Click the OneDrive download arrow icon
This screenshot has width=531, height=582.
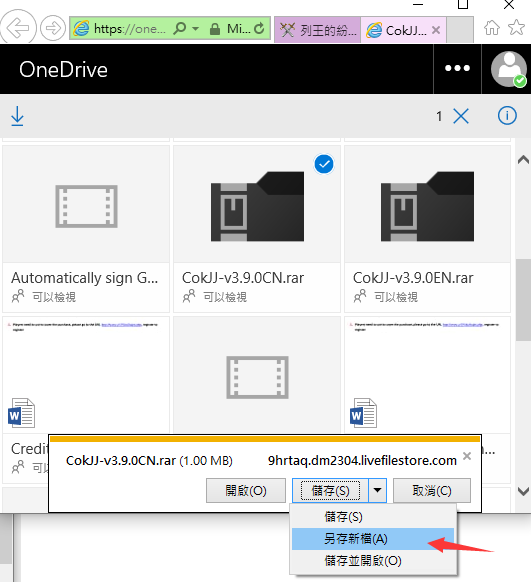pyautogui.click(x=17, y=116)
